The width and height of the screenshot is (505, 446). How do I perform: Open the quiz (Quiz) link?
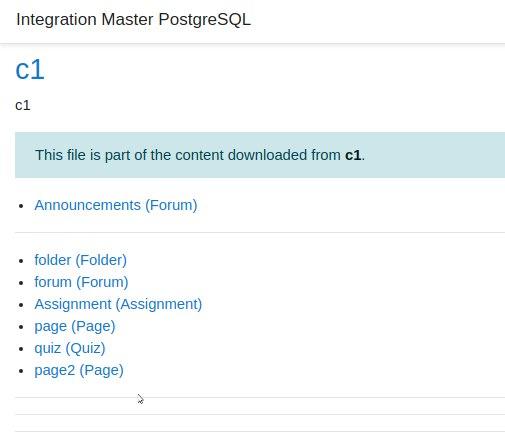[70, 348]
